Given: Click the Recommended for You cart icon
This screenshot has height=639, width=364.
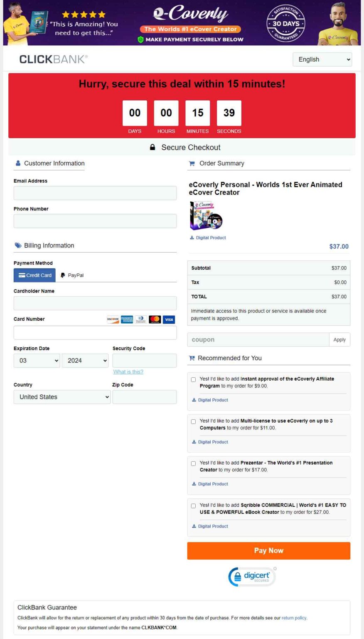Looking at the screenshot, I should (192, 358).
